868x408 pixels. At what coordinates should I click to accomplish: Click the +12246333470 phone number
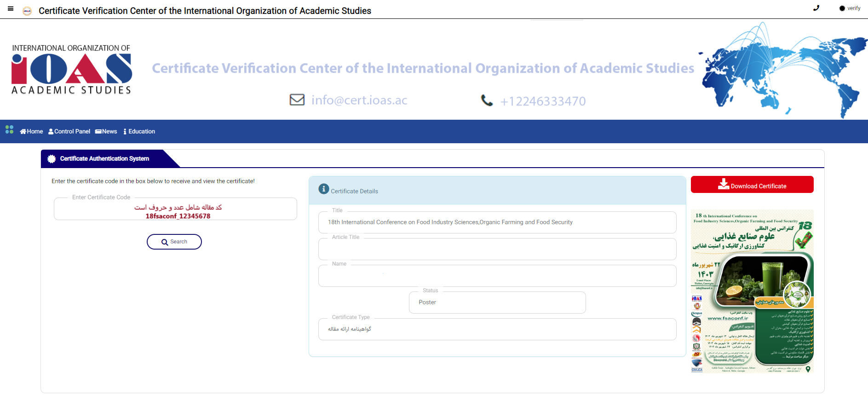pos(543,101)
